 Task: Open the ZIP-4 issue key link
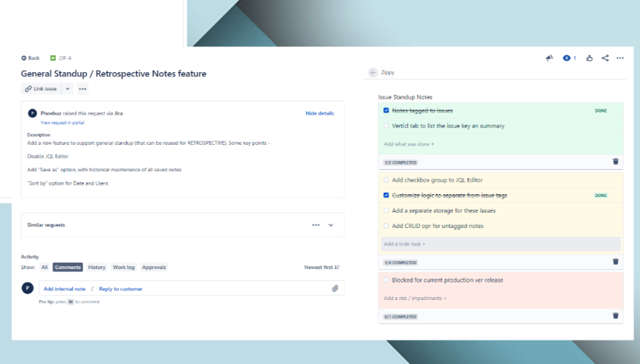pyautogui.click(x=65, y=58)
